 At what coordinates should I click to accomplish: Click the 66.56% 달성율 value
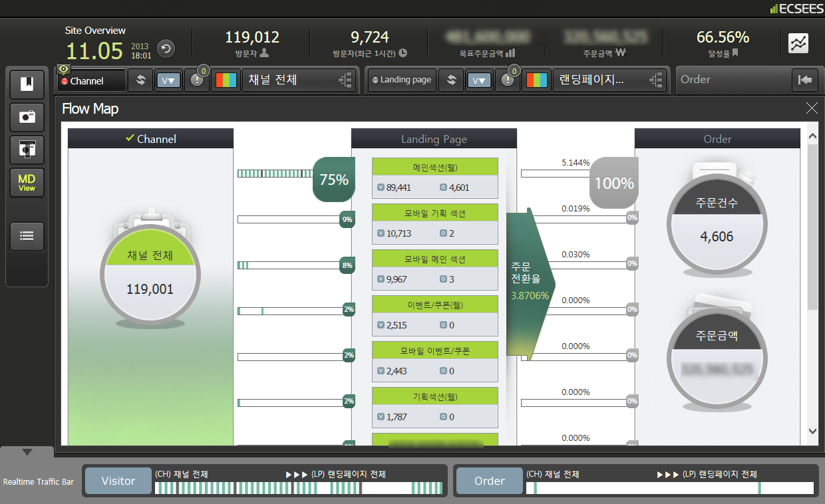(x=723, y=37)
